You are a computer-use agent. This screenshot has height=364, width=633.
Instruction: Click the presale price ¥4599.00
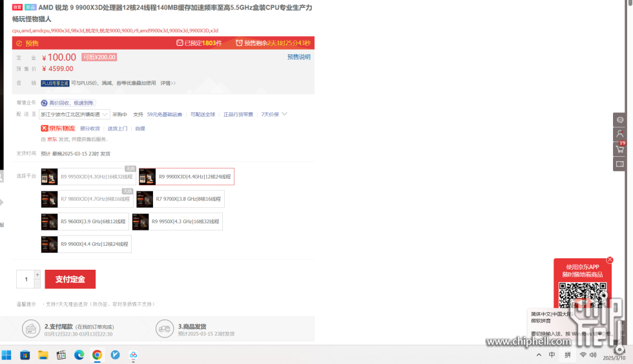57,69
